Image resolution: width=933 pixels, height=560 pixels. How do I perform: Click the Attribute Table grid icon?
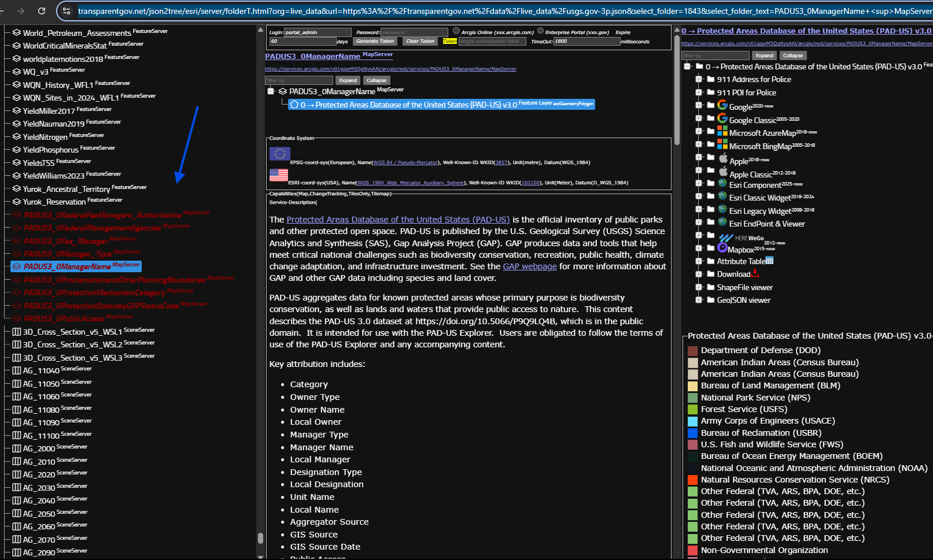[769, 261]
